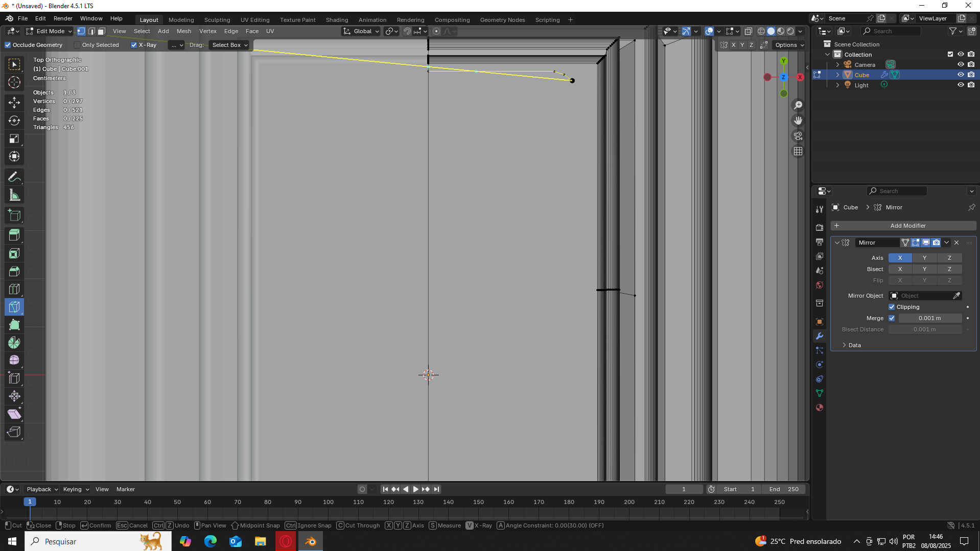Hide the Camera object in viewport
This screenshot has height=551, width=980.
[x=961, y=64]
